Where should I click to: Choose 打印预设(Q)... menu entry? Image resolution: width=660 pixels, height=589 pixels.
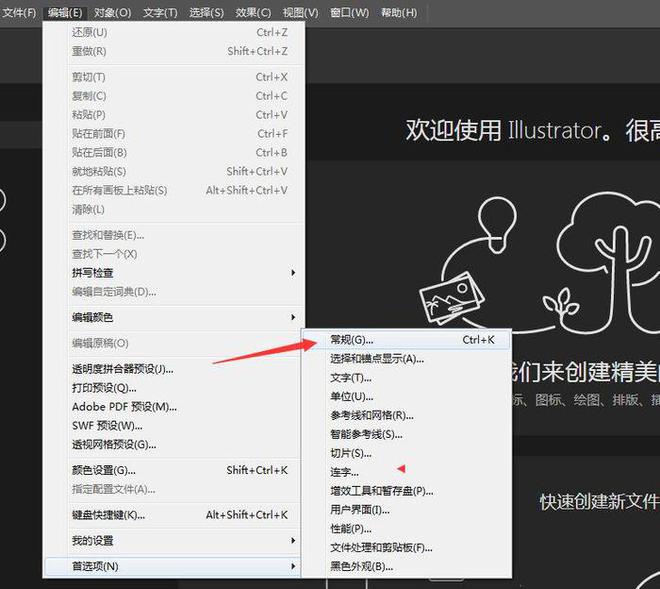click(x=173, y=388)
